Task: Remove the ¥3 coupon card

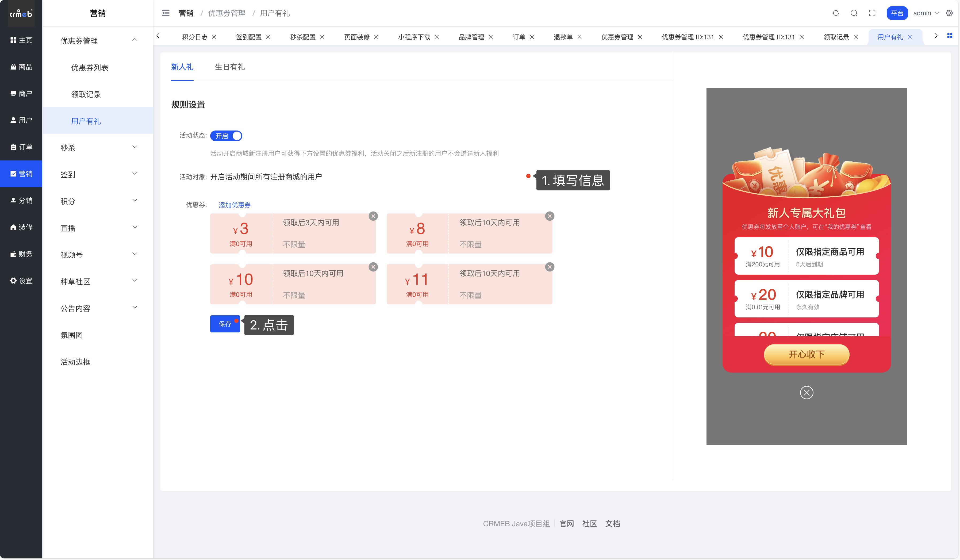Action: click(x=373, y=216)
